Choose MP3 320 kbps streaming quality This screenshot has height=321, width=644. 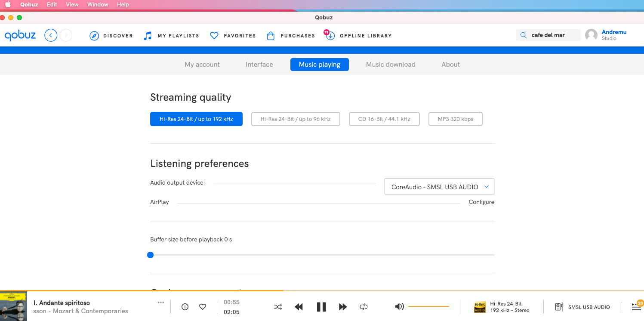click(455, 119)
